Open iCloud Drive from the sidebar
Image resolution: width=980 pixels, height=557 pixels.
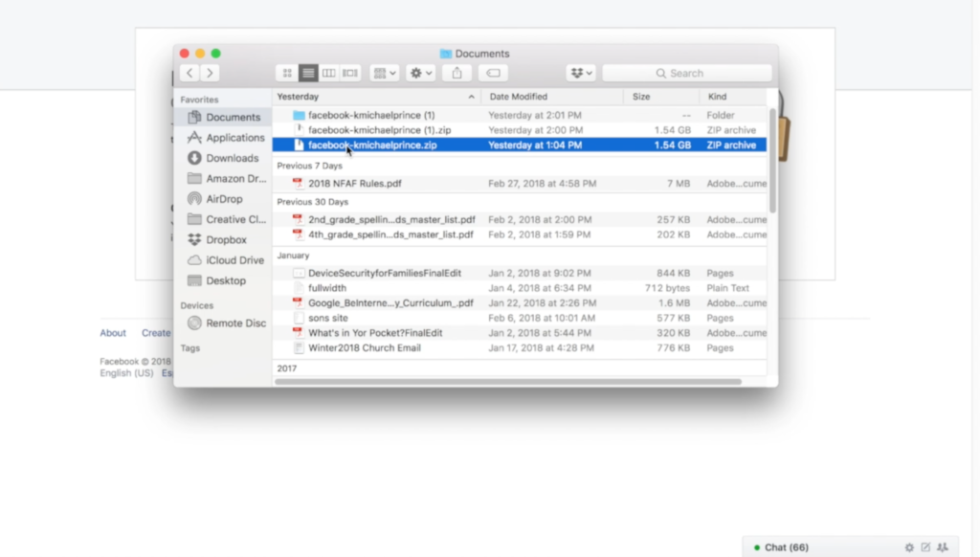pos(234,260)
